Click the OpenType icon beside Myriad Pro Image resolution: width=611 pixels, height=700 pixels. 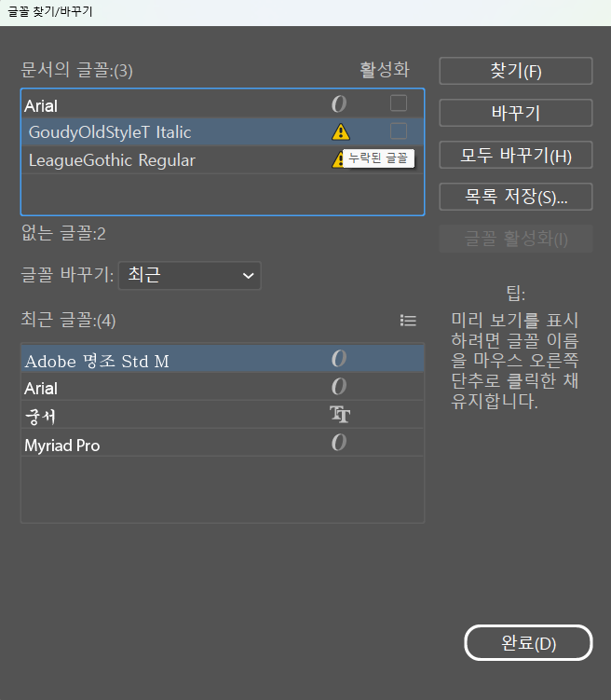(339, 443)
